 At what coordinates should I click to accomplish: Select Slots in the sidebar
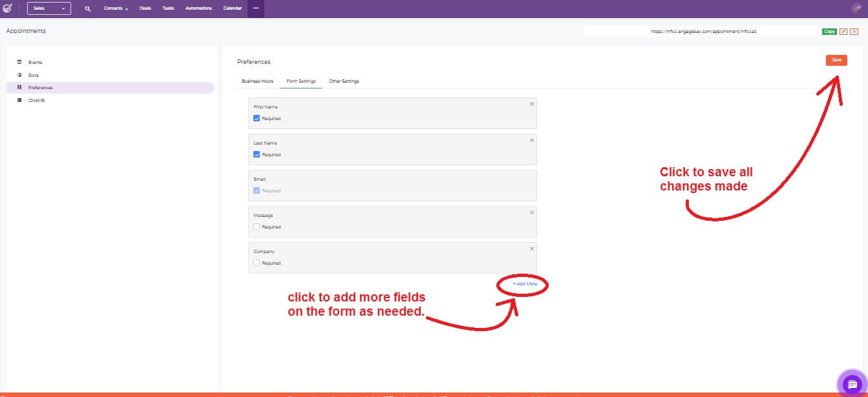[x=34, y=75]
